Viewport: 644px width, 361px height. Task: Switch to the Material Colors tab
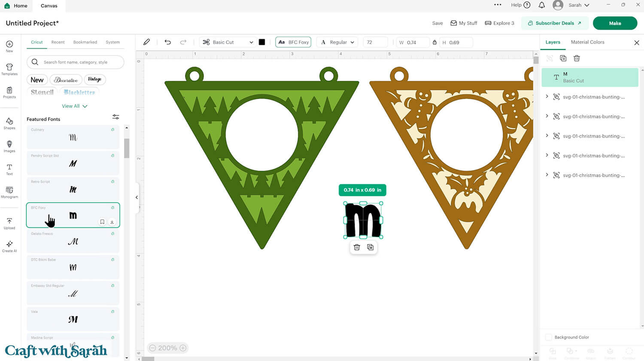587,42
